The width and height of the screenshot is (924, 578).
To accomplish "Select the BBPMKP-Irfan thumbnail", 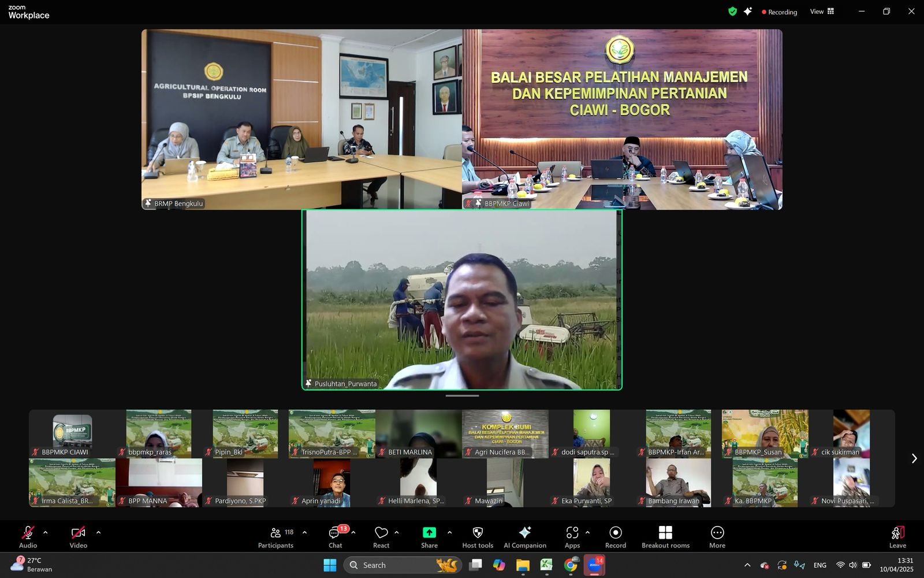I will pyautogui.click(x=679, y=434).
